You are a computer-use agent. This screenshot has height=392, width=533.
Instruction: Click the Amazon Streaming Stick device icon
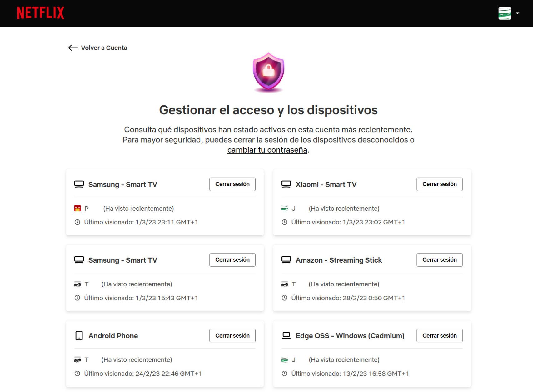286,260
